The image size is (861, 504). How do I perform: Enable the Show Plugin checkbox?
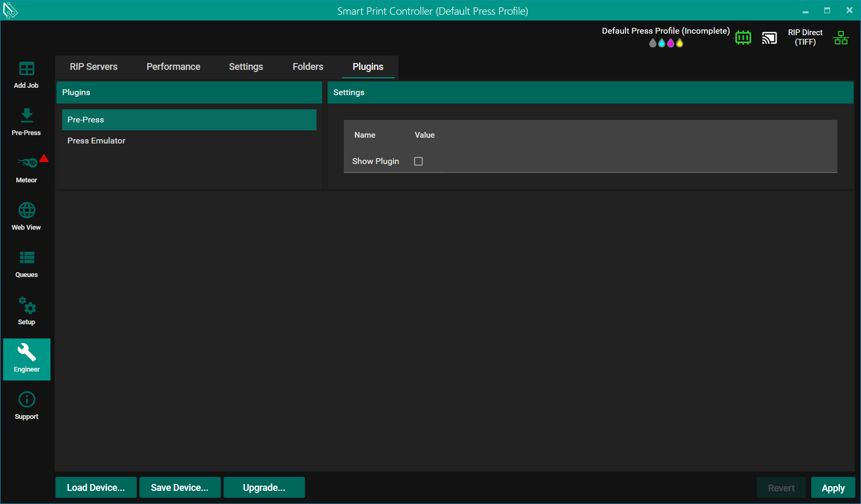418,161
